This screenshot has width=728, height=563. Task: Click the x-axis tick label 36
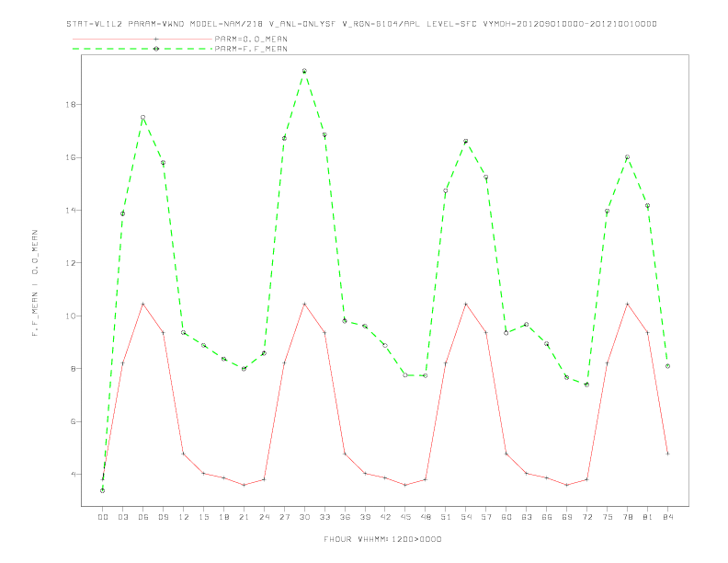tap(345, 517)
